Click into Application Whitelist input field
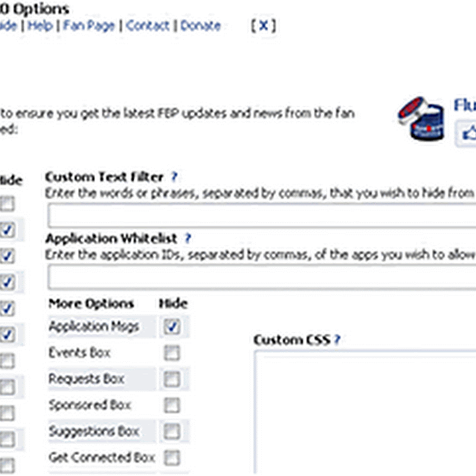 pyautogui.click(x=262, y=277)
